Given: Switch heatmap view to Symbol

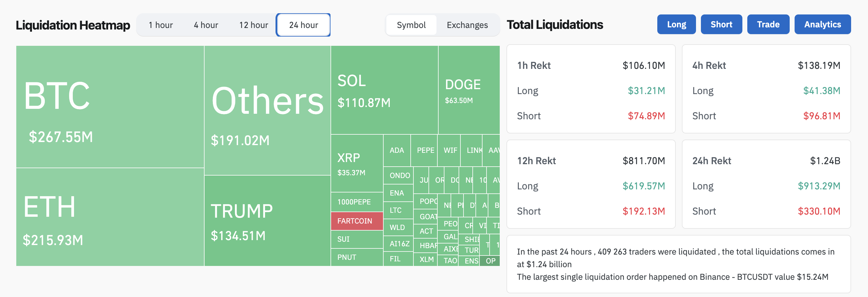Looking at the screenshot, I should point(411,25).
